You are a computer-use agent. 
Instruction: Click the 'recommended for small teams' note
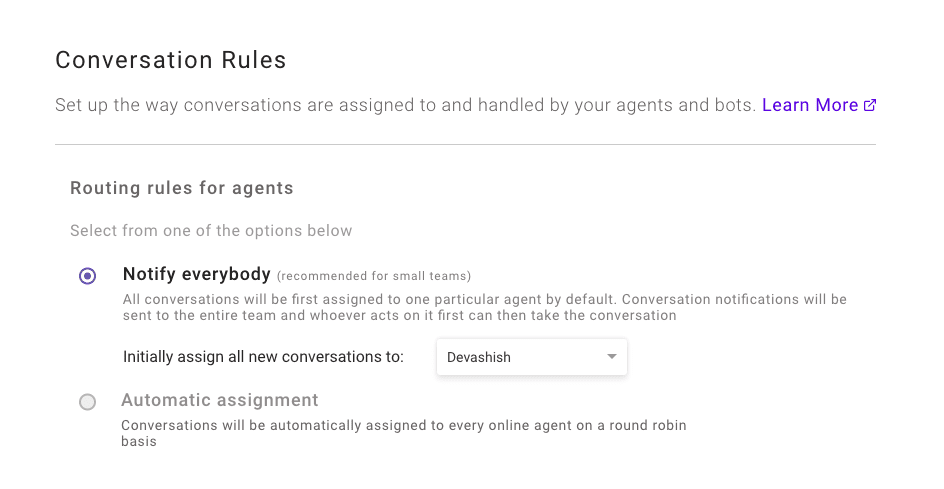click(x=374, y=276)
